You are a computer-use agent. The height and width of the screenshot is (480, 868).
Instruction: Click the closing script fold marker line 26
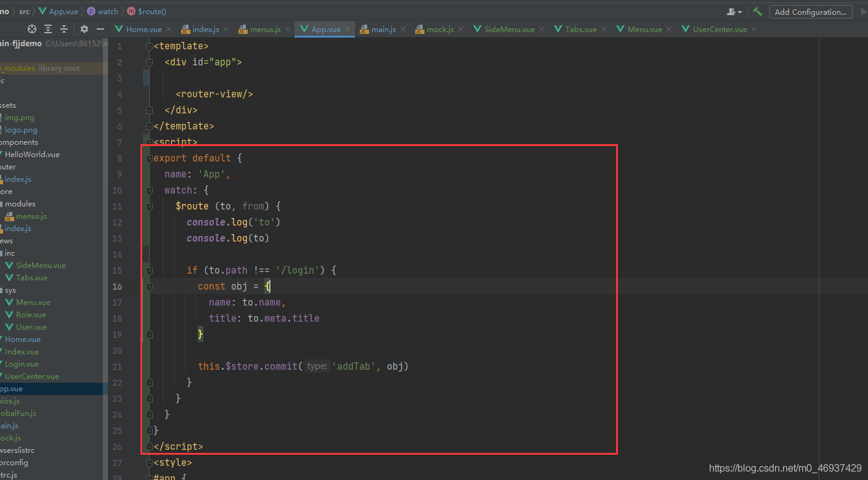pos(149,447)
